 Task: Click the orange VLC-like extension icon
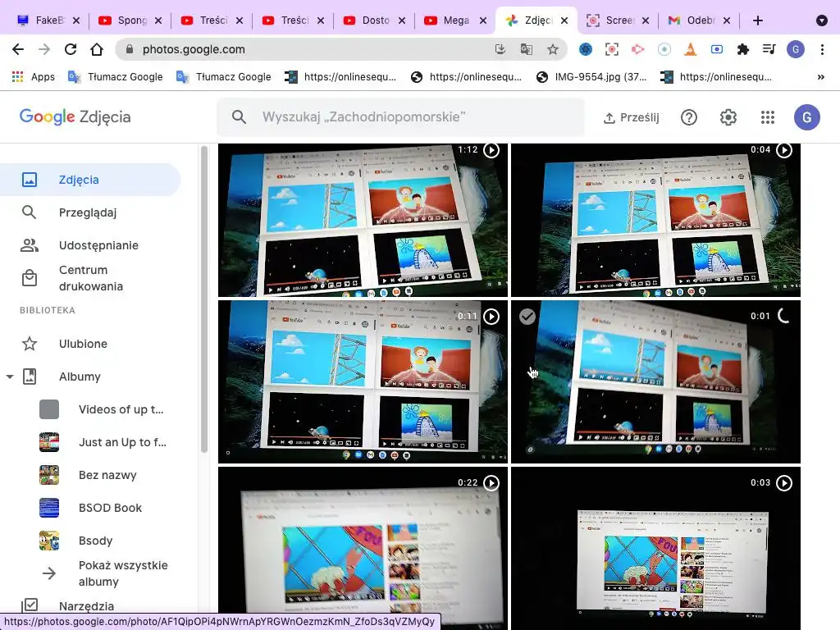[690, 49]
